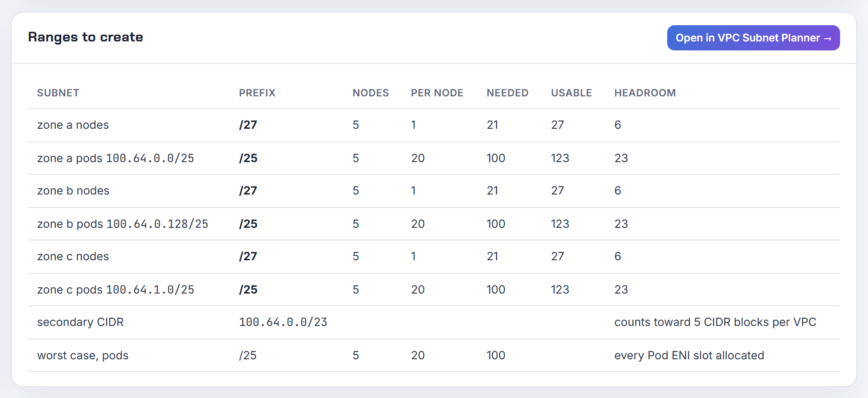
Task: Click the 100.64.0.0/23 secondary CIDR value
Action: click(x=283, y=322)
